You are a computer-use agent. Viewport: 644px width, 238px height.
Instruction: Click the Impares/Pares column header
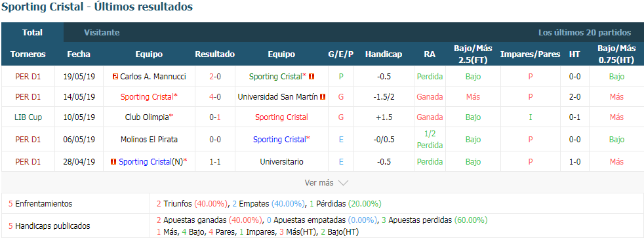pos(531,54)
